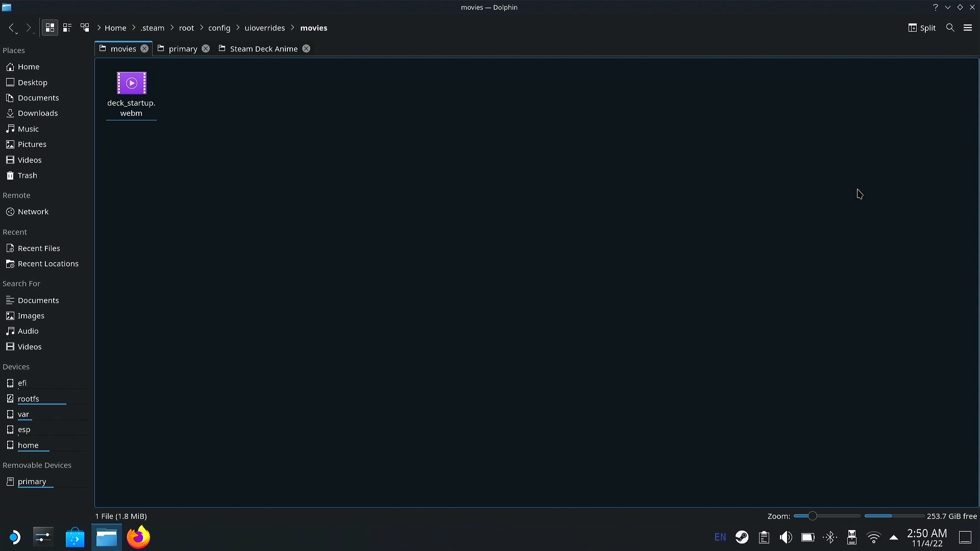Adjust the icon Zoom slider
This screenshot has width=980, height=551.
812,516
